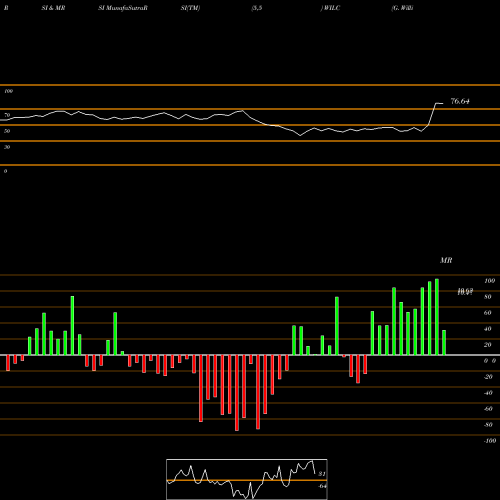
Task: Click the '(G. Willi' header text
Action: (402, 8)
